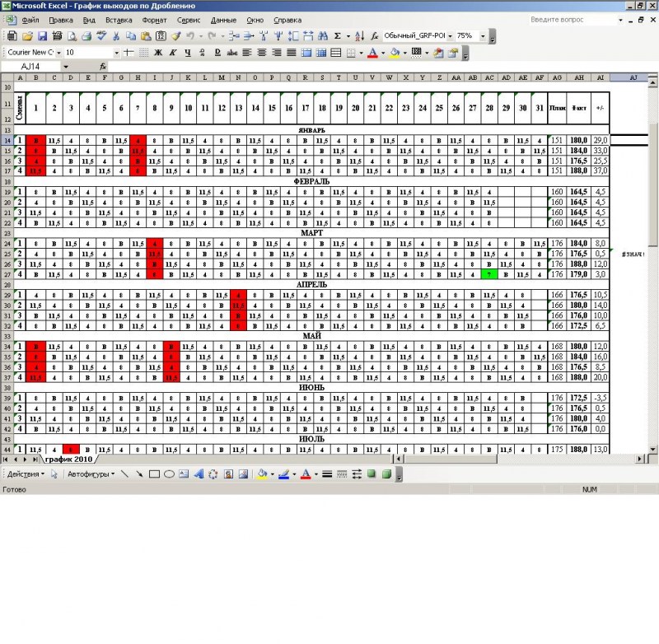Open the Данные menu
The width and height of the screenshot is (659, 644).
click(223, 20)
